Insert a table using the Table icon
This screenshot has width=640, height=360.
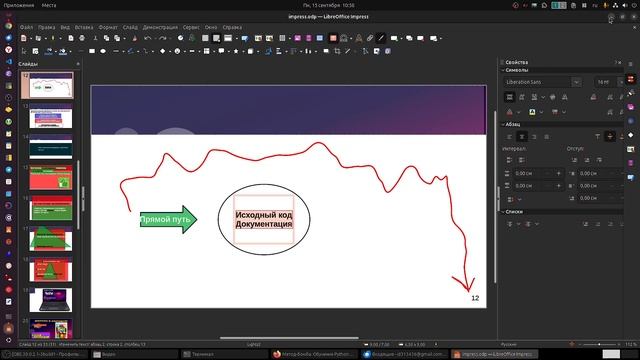pos(282,38)
